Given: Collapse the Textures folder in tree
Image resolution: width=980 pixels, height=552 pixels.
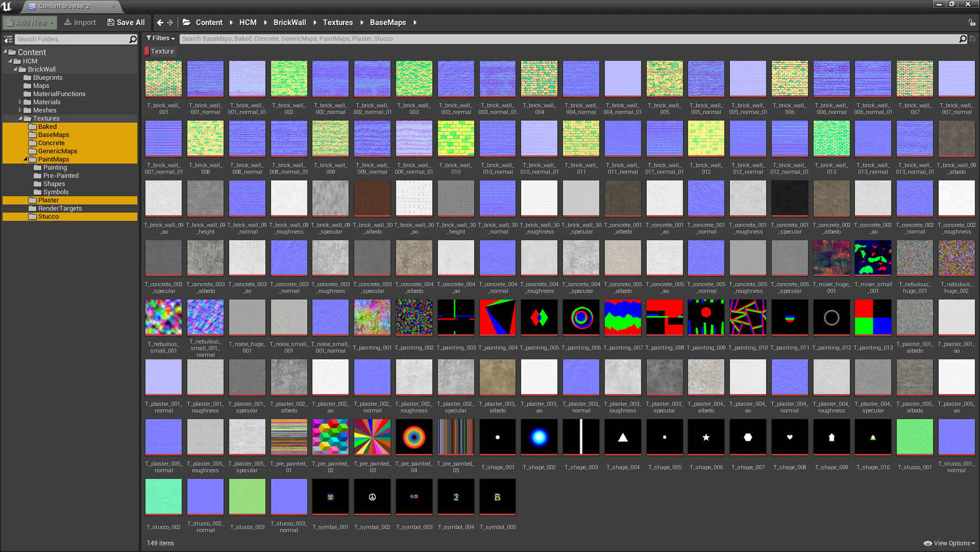Looking at the screenshot, I should pyautogui.click(x=20, y=118).
